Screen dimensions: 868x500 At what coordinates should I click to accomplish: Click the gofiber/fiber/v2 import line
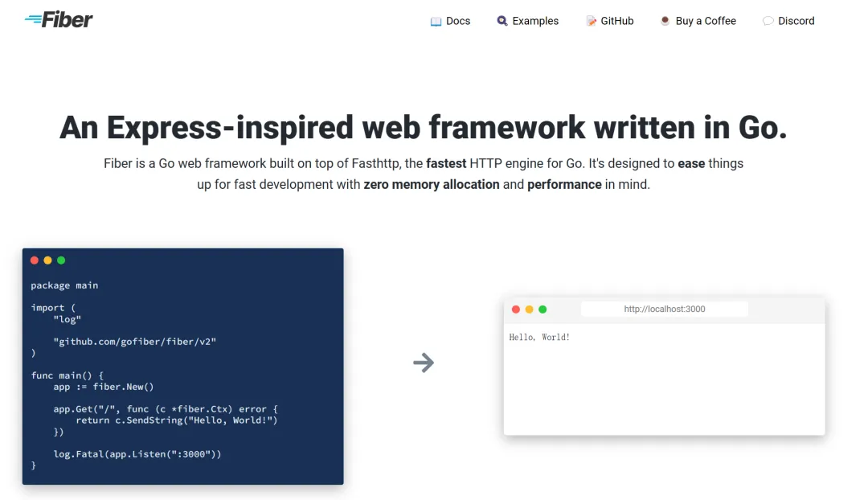(x=134, y=342)
